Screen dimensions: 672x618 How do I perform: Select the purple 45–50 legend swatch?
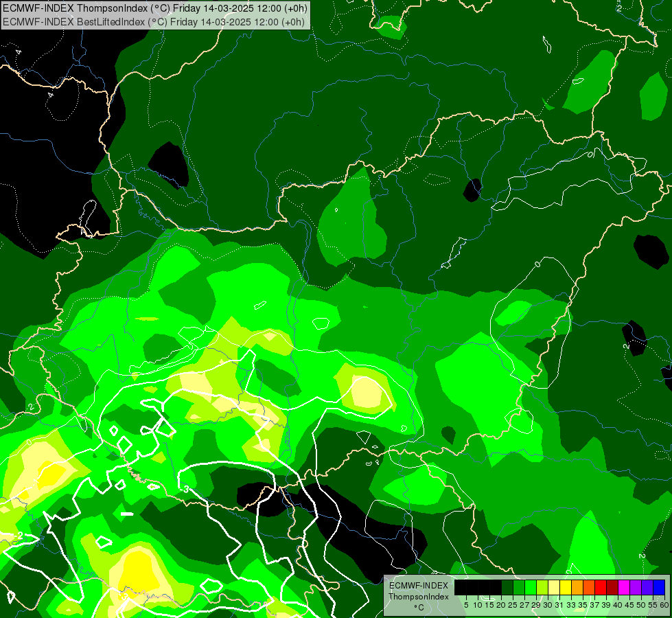636,587
